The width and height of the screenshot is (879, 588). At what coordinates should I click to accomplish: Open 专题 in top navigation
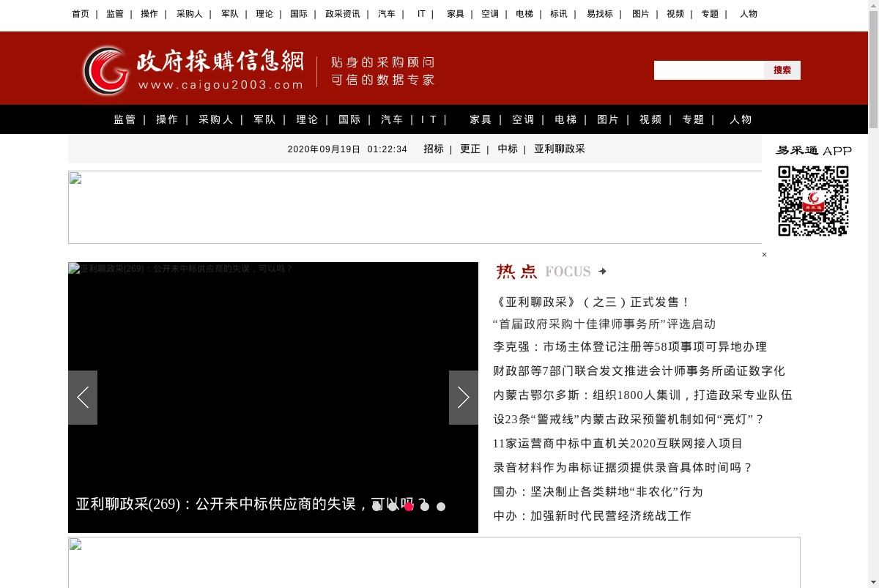[x=710, y=14]
